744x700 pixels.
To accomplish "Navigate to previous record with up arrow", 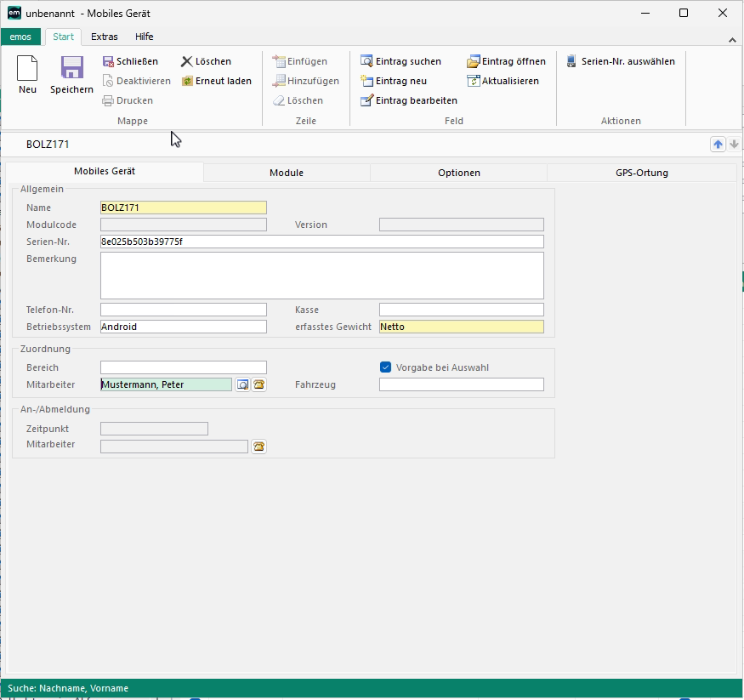I will tap(718, 145).
